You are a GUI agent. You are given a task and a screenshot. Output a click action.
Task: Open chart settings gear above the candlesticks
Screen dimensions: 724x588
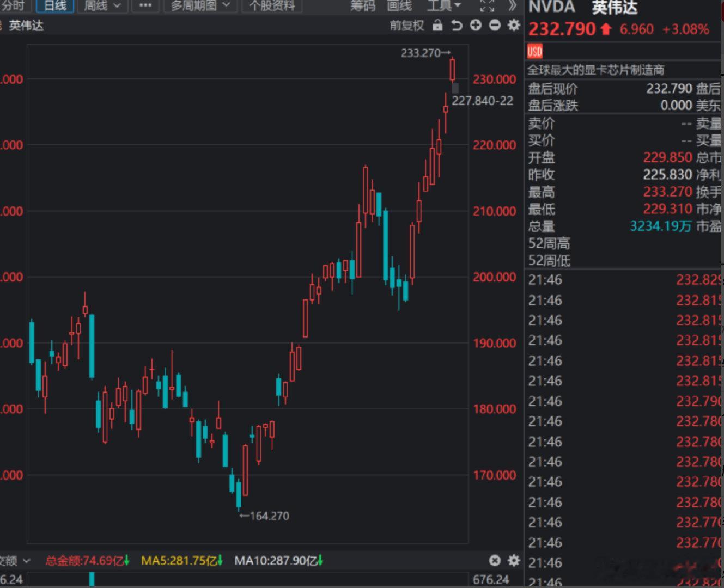pyautogui.click(x=513, y=25)
